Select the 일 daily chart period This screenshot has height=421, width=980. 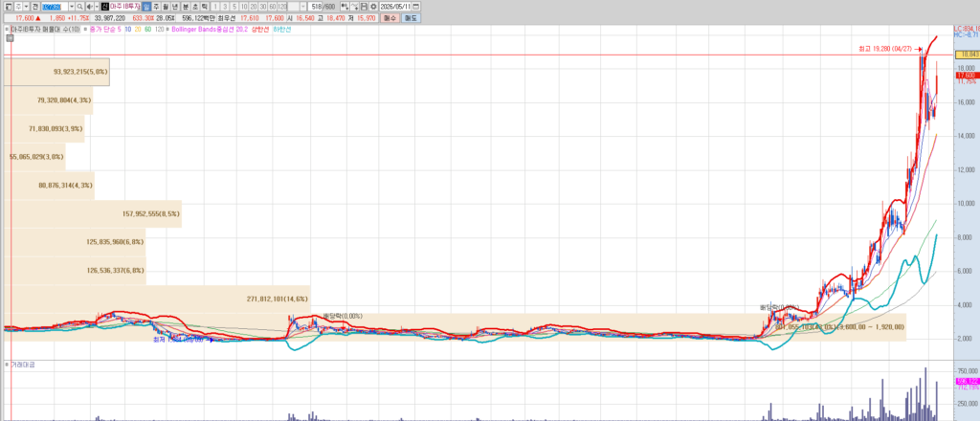(x=146, y=7)
